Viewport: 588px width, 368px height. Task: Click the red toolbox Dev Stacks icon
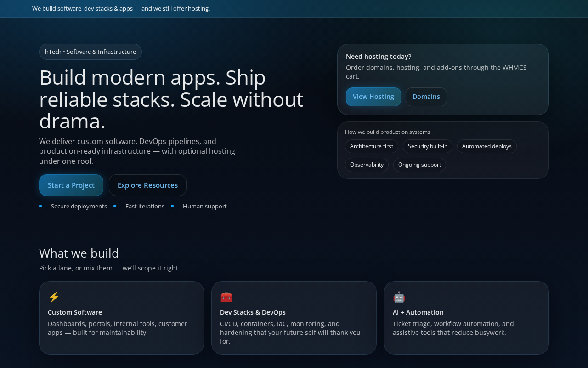[226, 297]
